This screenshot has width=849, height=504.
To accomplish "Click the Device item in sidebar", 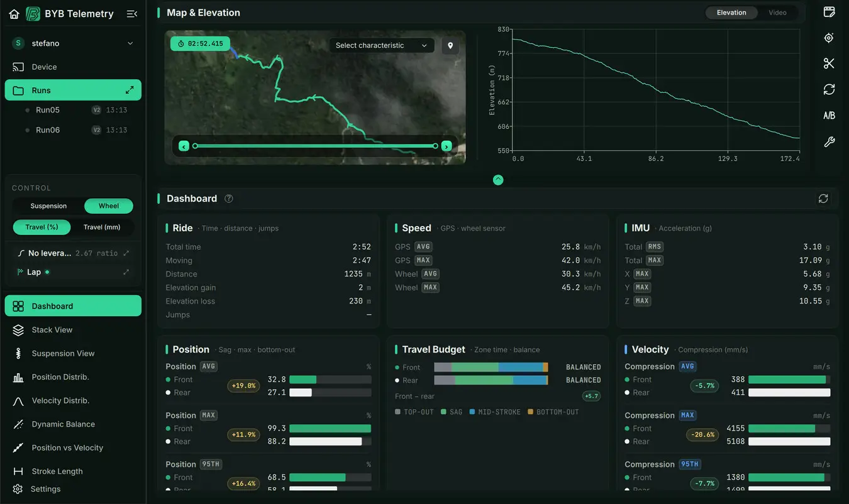I will [x=73, y=67].
